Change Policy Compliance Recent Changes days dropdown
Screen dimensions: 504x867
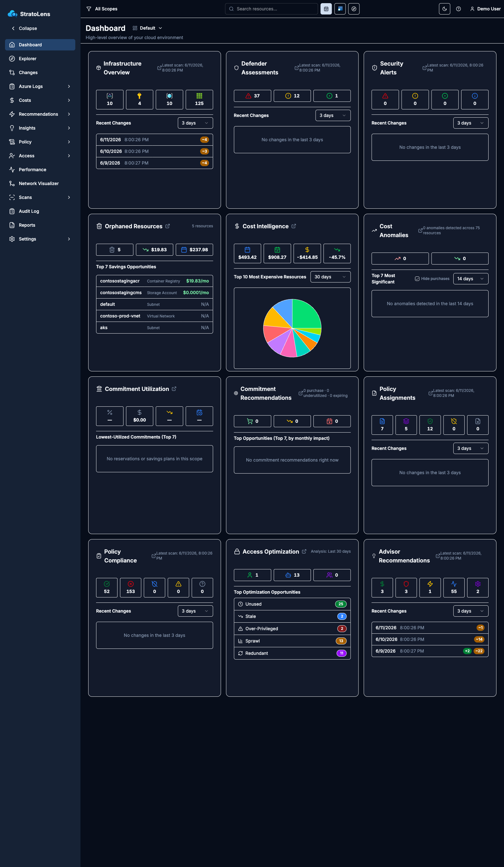(195, 611)
